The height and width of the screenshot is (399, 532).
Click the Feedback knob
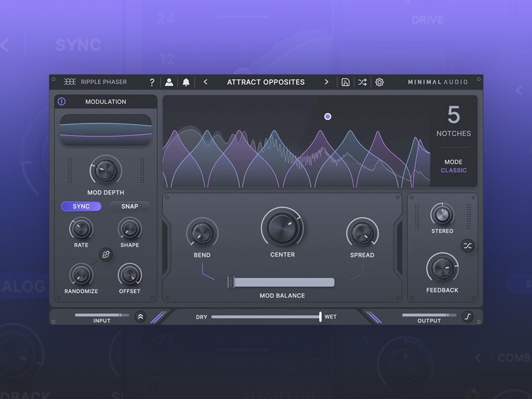pyautogui.click(x=442, y=268)
